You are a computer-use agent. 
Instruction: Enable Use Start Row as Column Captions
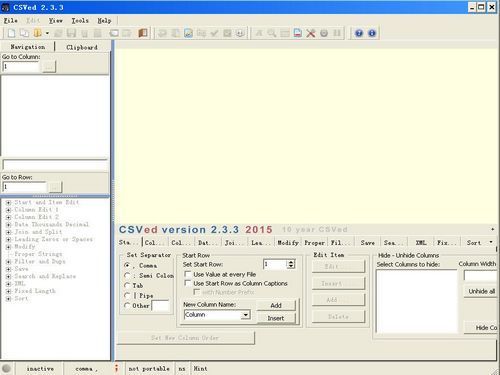(x=188, y=283)
